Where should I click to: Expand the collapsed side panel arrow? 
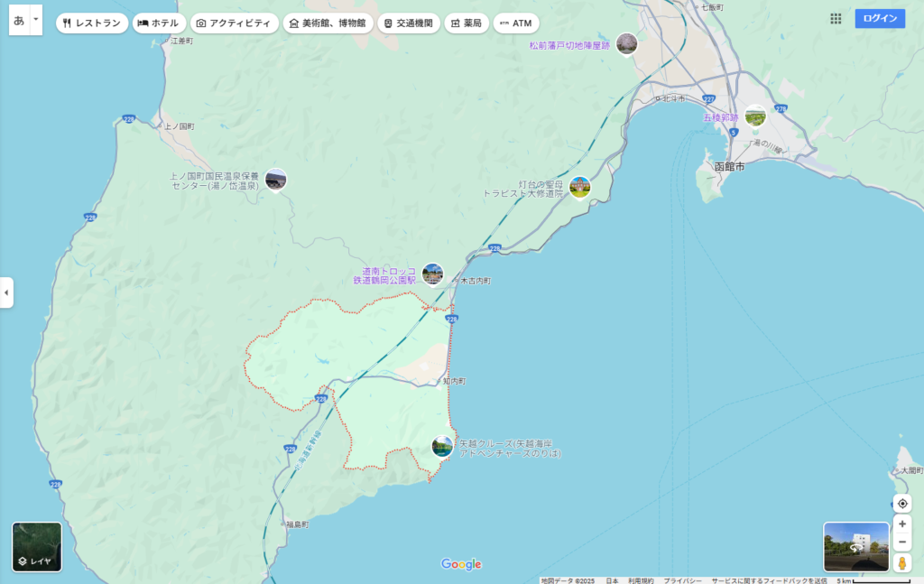point(6,292)
